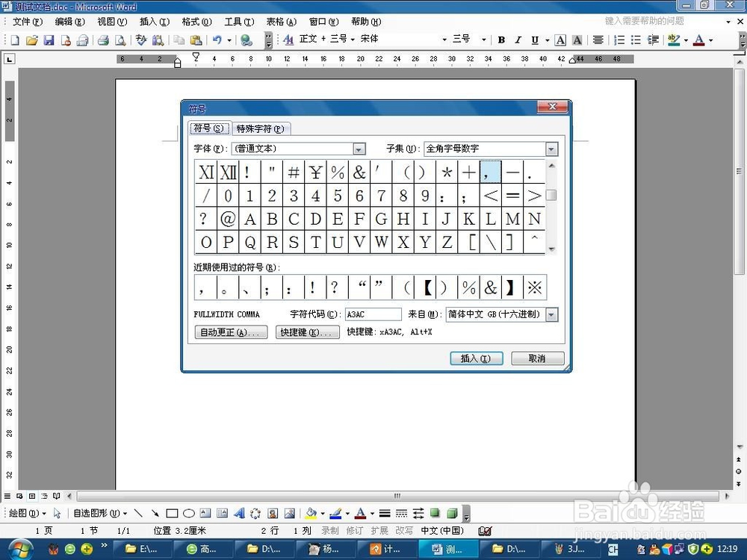Click the Bold B button

coord(501,40)
